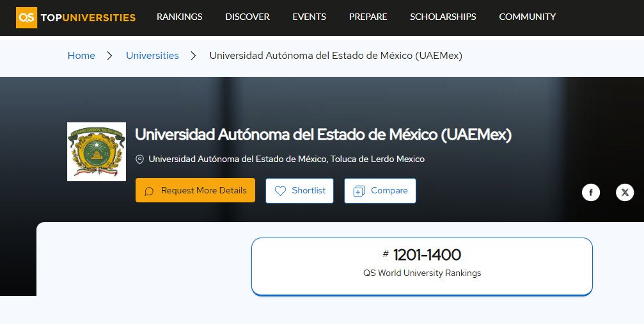Add university to Shortlist
Viewport: 644px width, 324px height.
[x=299, y=191]
